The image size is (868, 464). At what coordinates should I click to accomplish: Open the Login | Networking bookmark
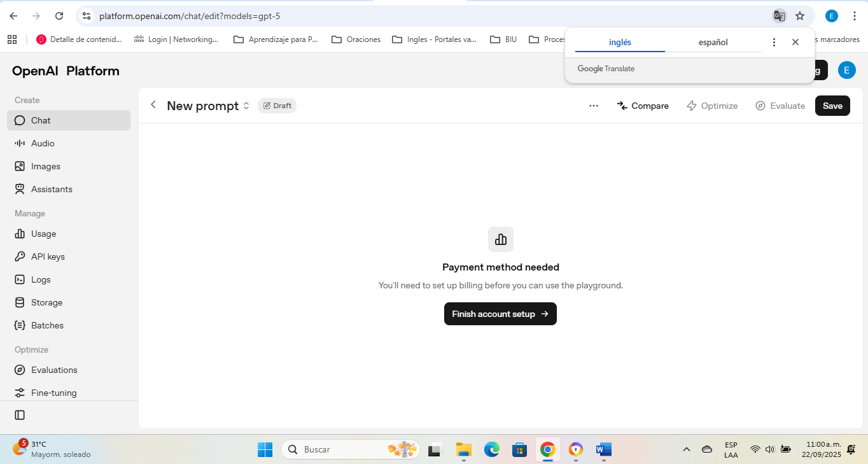(176, 39)
